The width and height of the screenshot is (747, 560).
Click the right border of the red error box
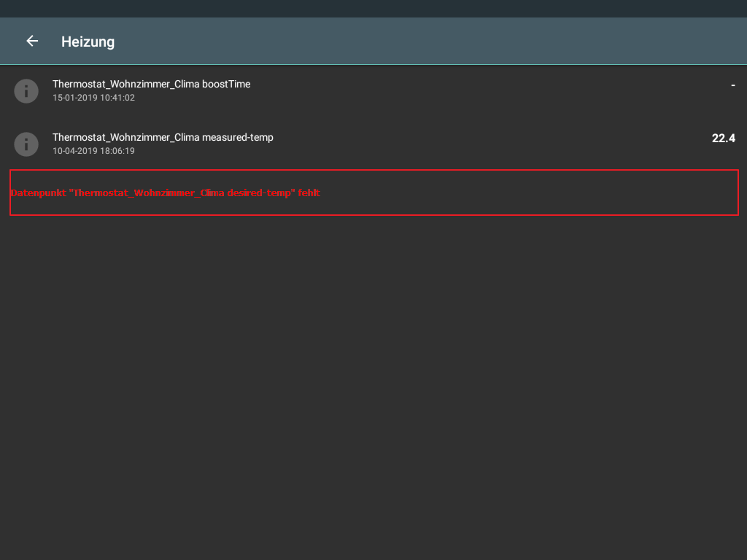click(x=738, y=192)
